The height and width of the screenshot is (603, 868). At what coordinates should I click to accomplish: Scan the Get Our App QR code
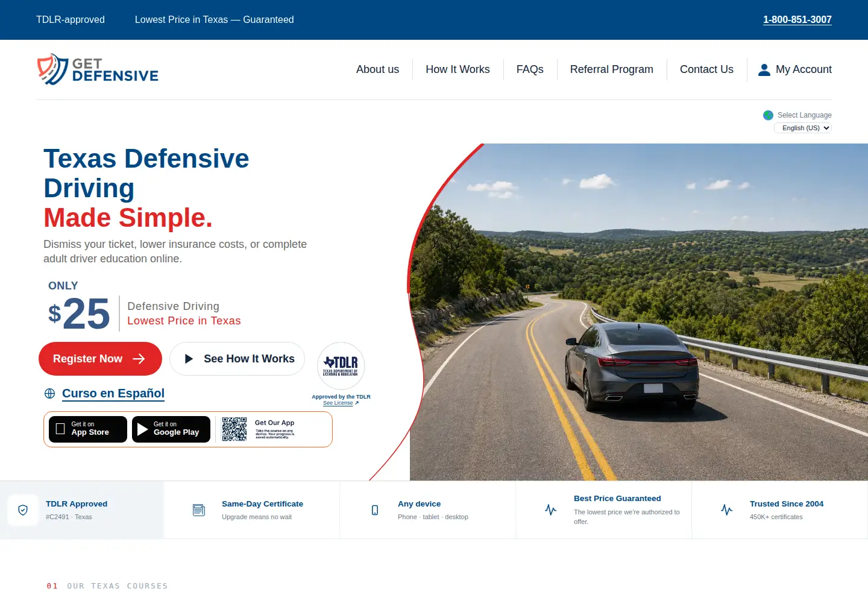pyautogui.click(x=234, y=429)
